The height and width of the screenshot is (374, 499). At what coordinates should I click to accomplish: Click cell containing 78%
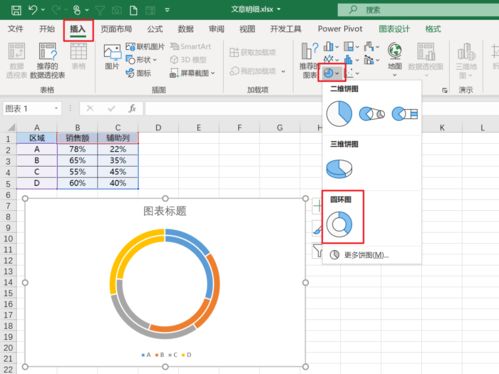tap(77, 149)
